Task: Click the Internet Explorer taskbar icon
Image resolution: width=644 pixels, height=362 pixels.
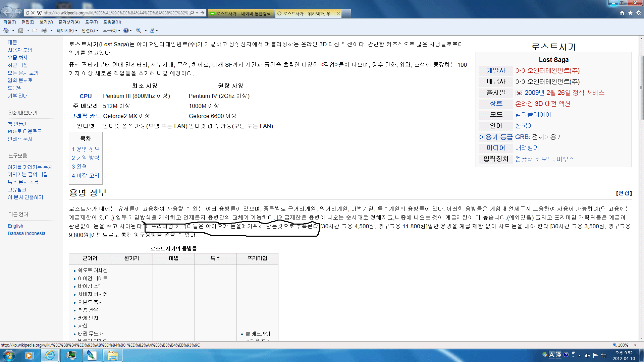Action: point(50,355)
